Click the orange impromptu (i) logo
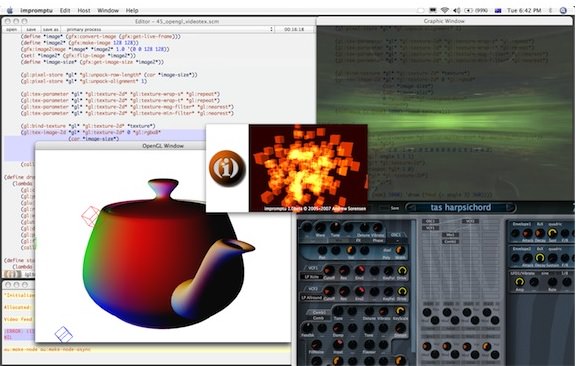 coord(227,168)
